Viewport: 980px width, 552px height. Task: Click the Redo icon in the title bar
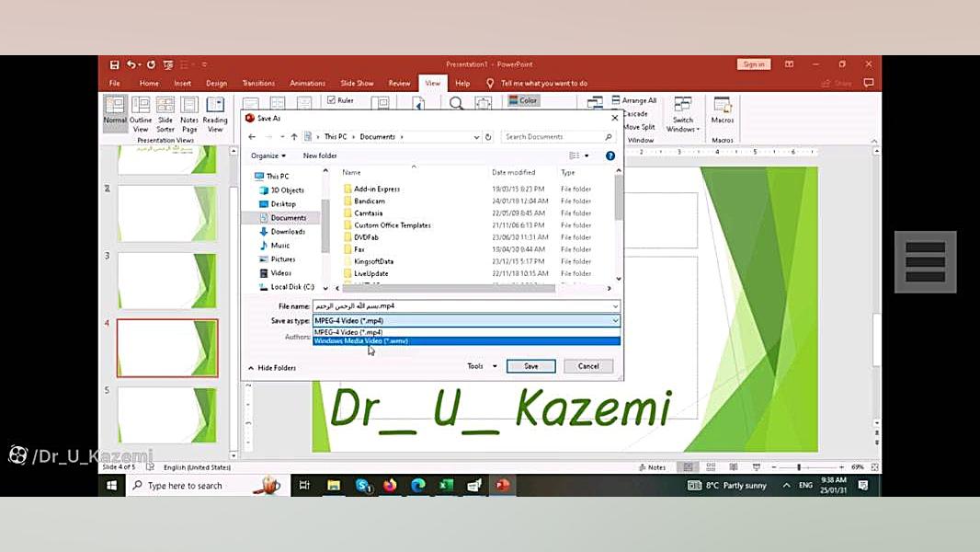(x=151, y=64)
